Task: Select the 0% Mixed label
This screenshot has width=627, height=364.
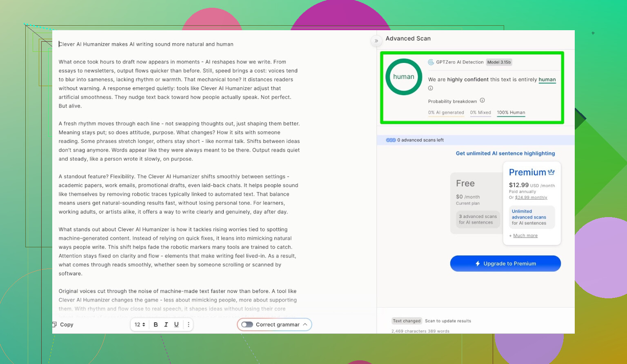Action: 480,113
